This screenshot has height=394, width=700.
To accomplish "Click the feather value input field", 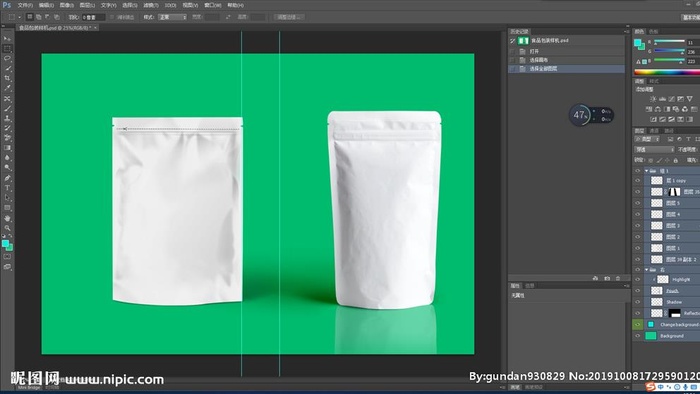I will coord(93,17).
